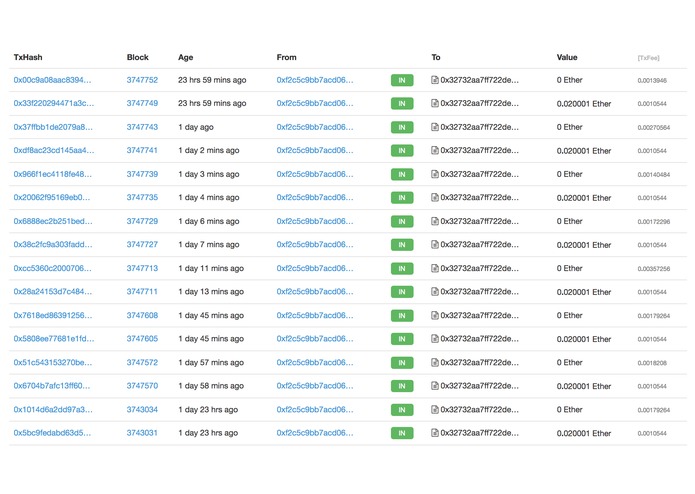The image size is (695, 494).
Task: View block 3747749 details
Action: coord(142,103)
